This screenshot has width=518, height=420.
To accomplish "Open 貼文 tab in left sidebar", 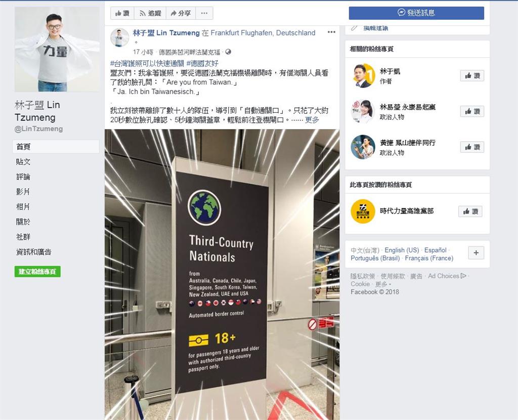I will tap(23, 161).
